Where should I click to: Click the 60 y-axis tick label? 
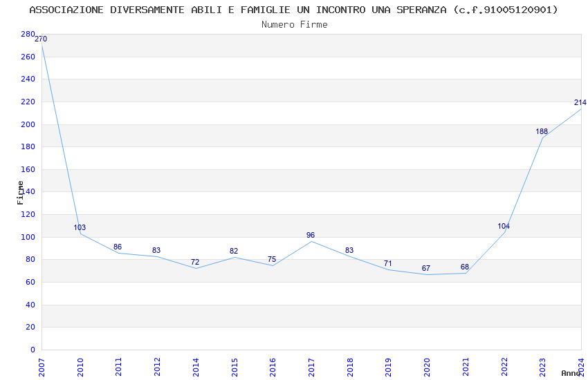tap(30, 282)
